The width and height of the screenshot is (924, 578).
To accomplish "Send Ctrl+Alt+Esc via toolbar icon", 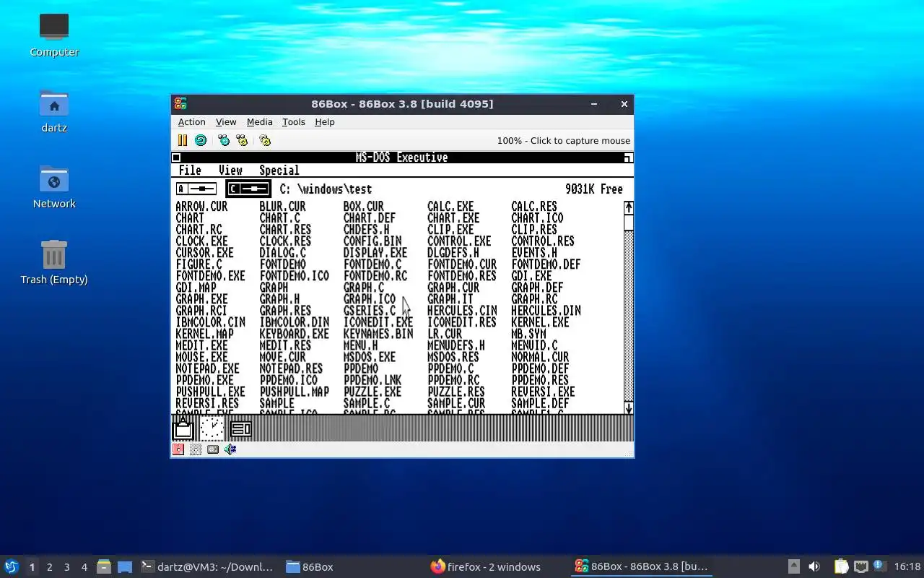I will 242,140.
